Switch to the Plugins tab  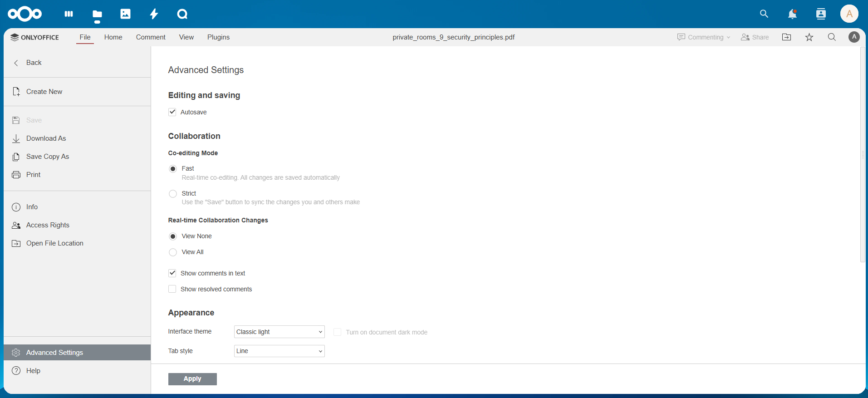(218, 37)
